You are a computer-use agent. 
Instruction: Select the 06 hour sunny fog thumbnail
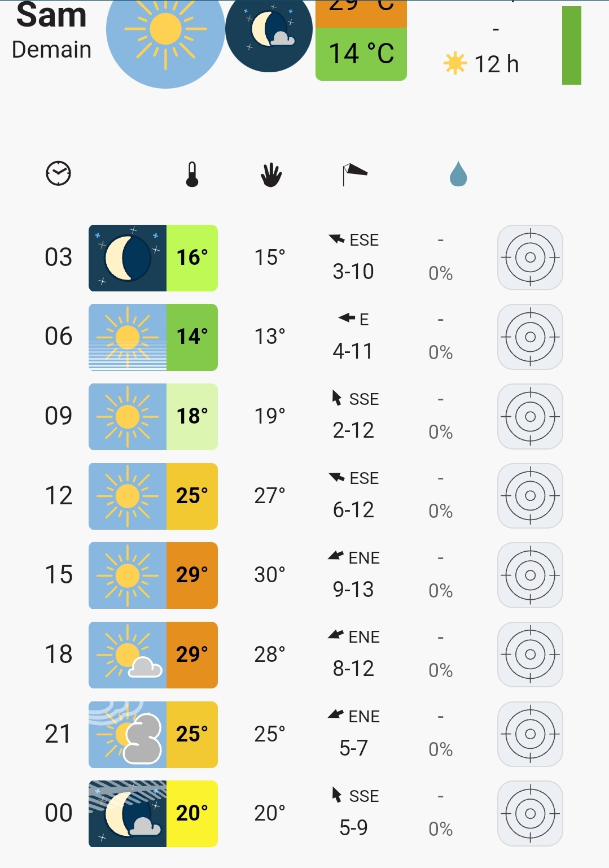coord(128,337)
